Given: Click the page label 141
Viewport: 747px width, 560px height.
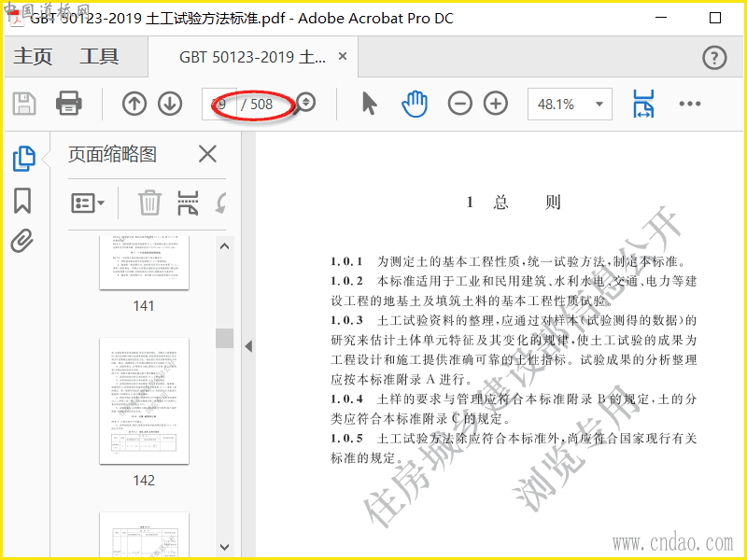Looking at the screenshot, I should tap(144, 306).
